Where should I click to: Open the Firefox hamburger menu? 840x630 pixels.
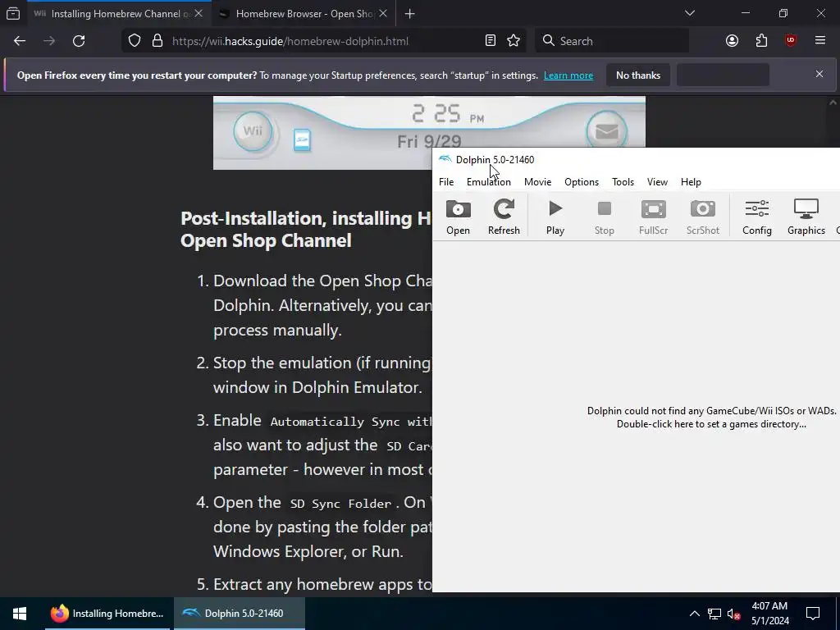[x=819, y=41]
